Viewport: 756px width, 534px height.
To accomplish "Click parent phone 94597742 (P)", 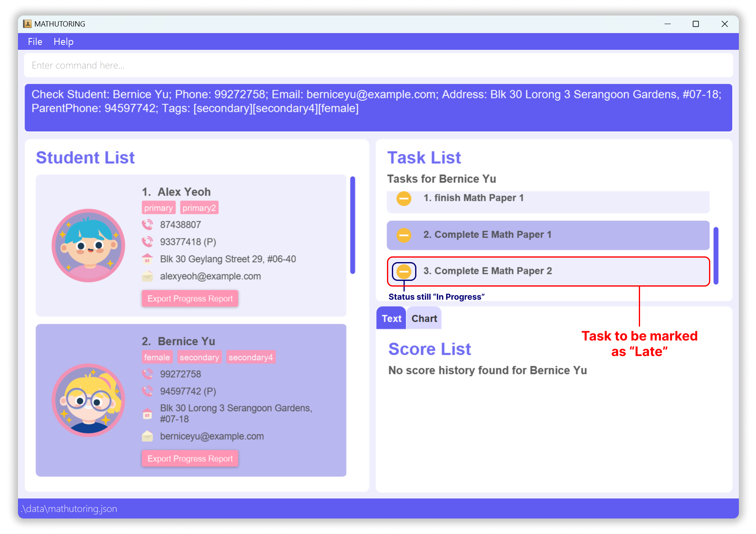I will [x=188, y=391].
